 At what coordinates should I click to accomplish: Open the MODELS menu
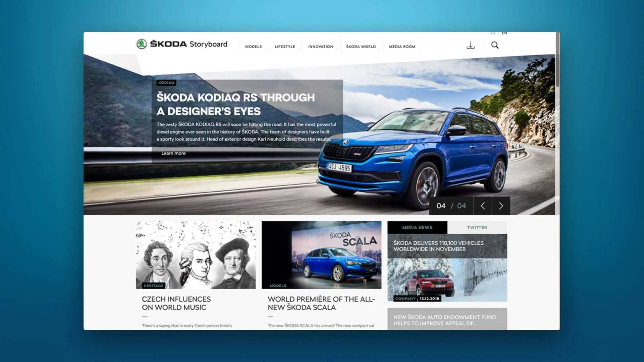[x=254, y=47]
